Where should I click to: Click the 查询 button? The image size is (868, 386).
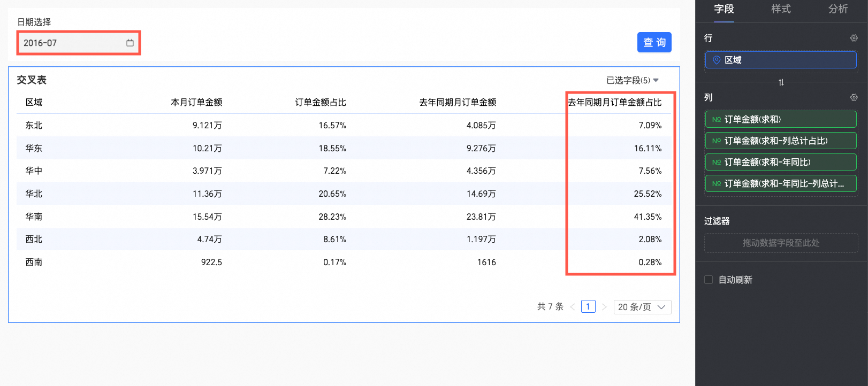pyautogui.click(x=654, y=42)
